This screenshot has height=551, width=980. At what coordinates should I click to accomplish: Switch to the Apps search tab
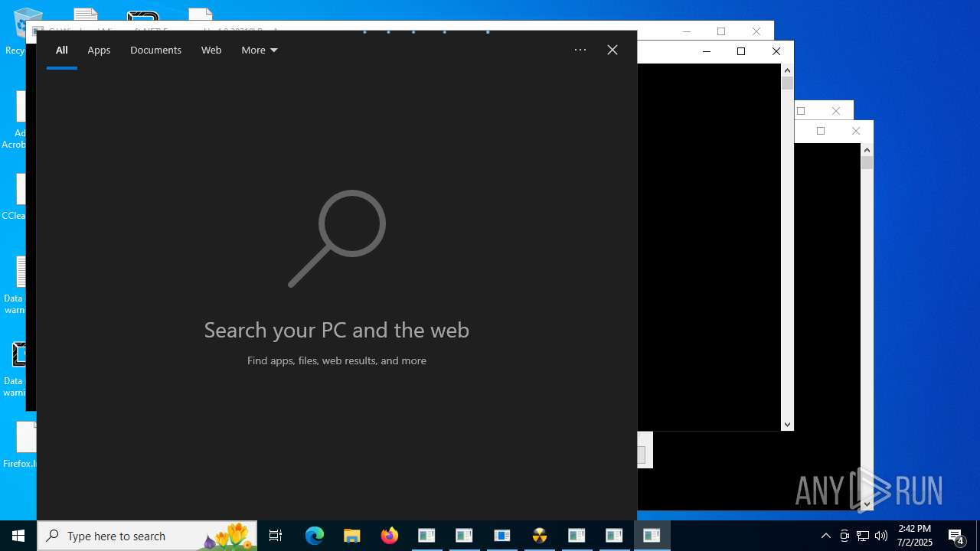coord(99,51)
